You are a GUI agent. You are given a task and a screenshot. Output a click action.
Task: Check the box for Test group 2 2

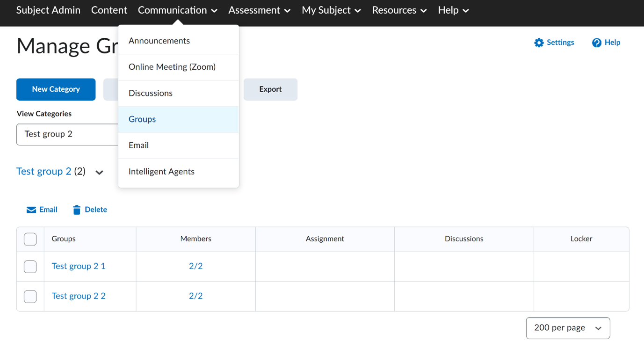(x=30, y=296)
